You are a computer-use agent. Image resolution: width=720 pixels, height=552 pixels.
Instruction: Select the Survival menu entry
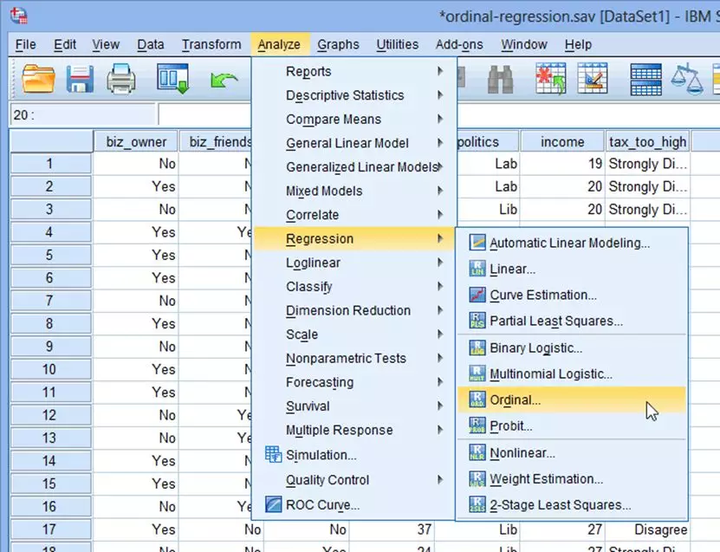point(355,406)
